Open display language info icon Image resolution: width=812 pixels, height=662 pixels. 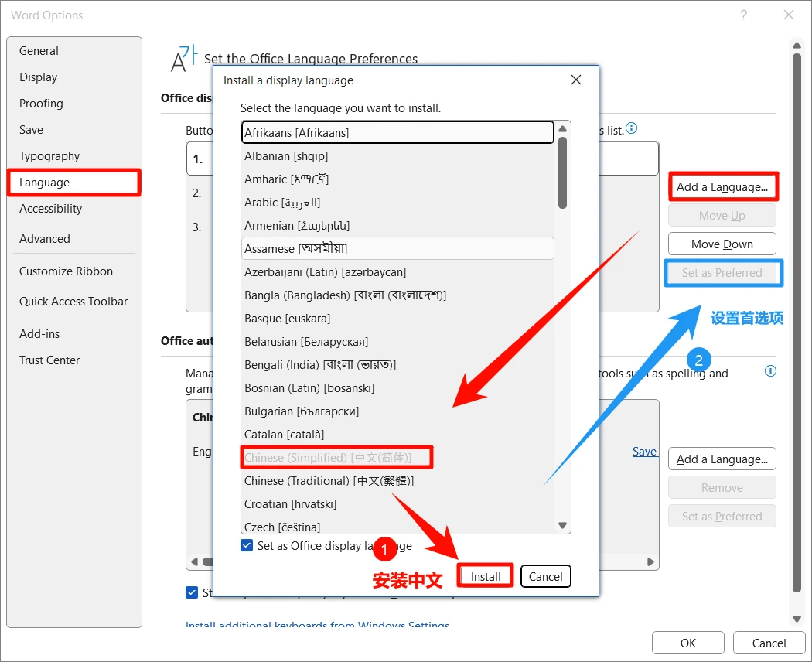pos(631,128)
